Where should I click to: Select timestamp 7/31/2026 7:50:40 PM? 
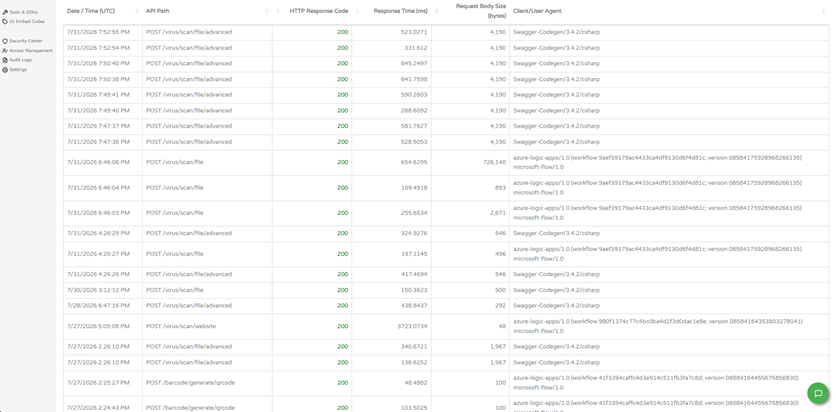(98, 63)
